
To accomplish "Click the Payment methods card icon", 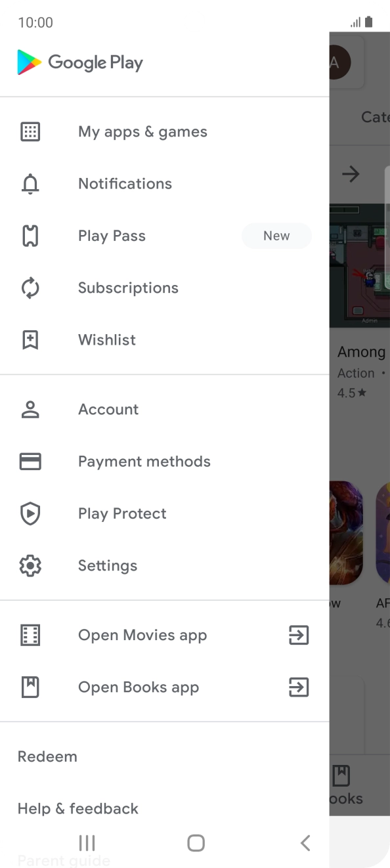I will tap(30, 462).
